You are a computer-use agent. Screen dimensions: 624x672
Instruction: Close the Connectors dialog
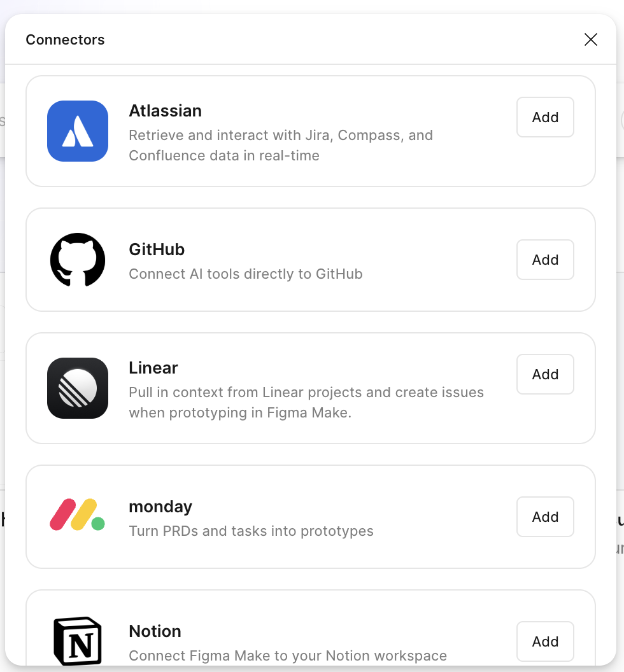[591, 39]
